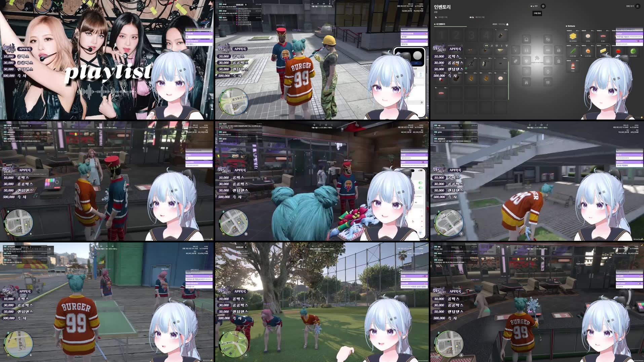The width and height of the screenshot is (644, 362).
Task: Select tomato in Snrbuns shop
Action: 618,51
